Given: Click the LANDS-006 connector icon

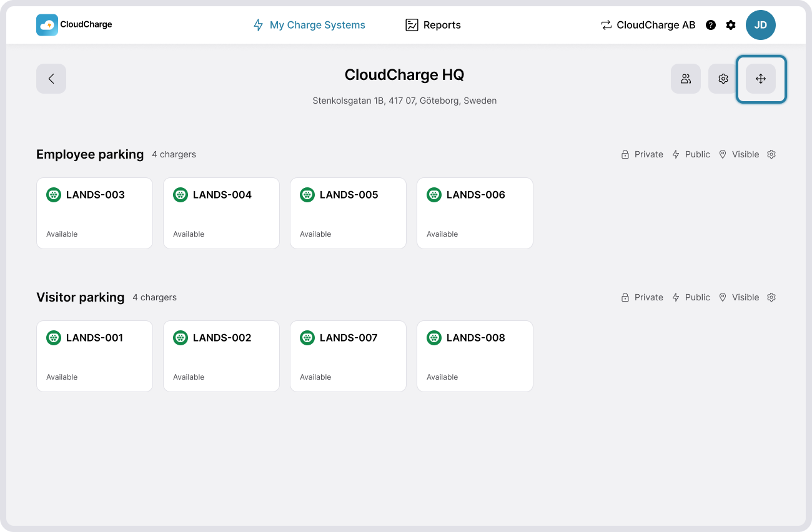Looking at the screenshot, I should [x=434, y=195].
